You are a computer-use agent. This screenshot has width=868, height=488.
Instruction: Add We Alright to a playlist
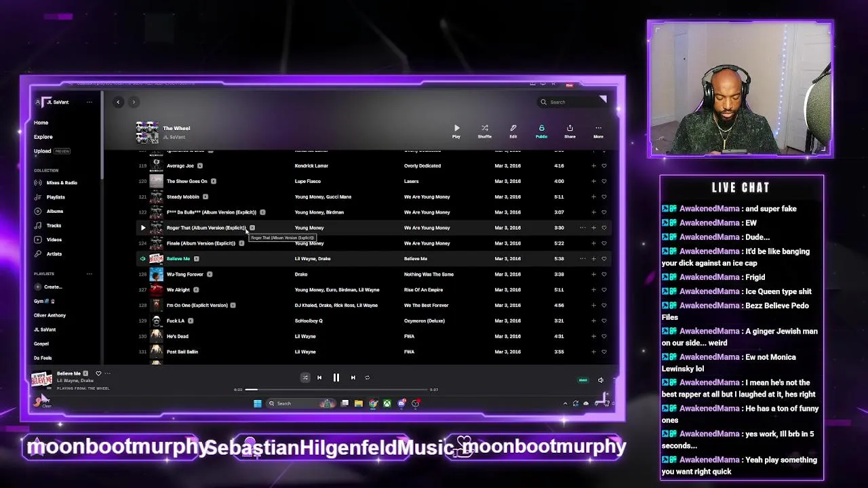(x=593, y=289)
